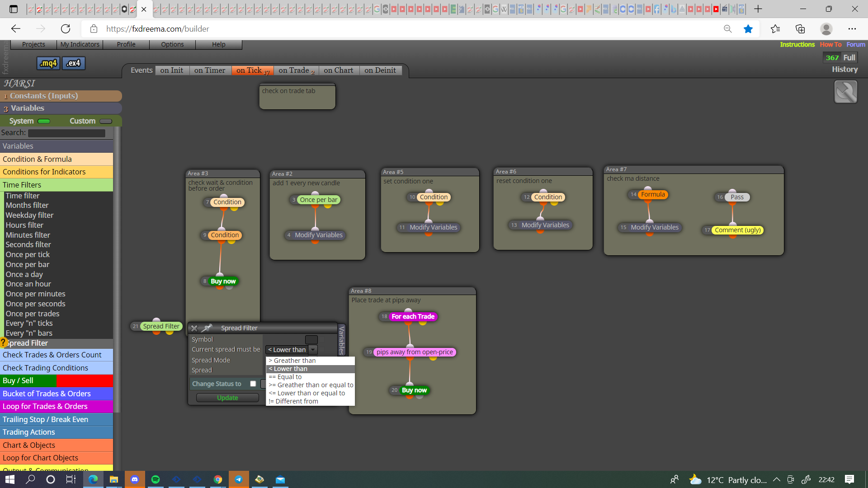
Task: Download the .mq4 source file
Action: pos(48,63)
